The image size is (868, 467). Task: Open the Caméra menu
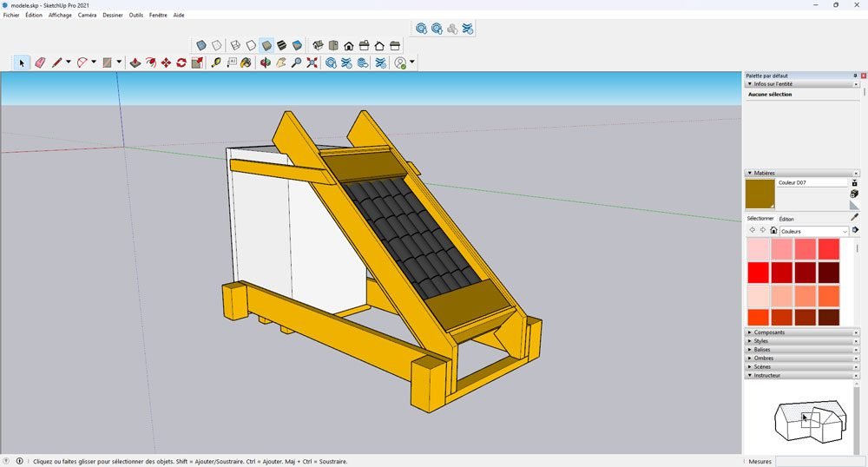coord(87,15)
